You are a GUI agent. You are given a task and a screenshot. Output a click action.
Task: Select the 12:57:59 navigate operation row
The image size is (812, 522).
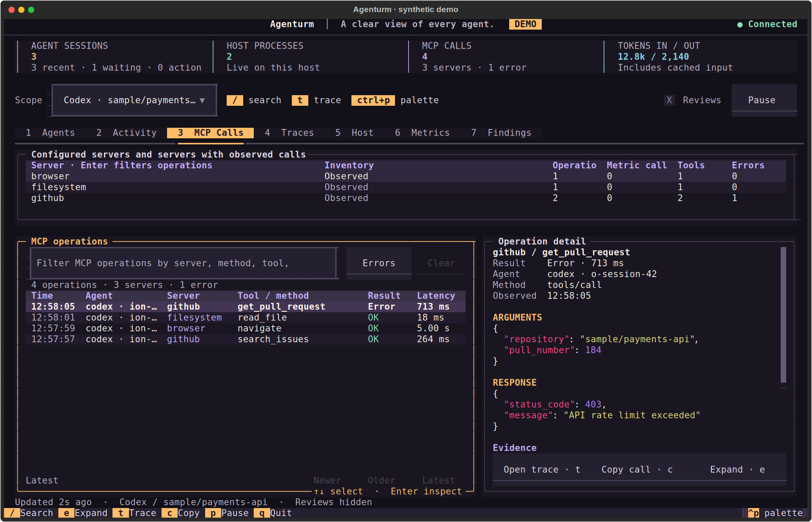pos(246,329)
